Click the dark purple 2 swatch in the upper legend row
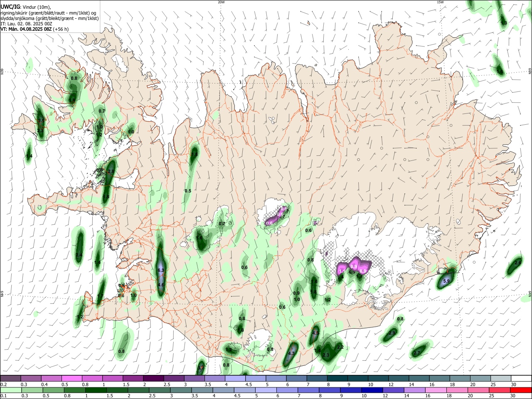Image resolution: width=532 pixels, height=399 pixels. 153,379
